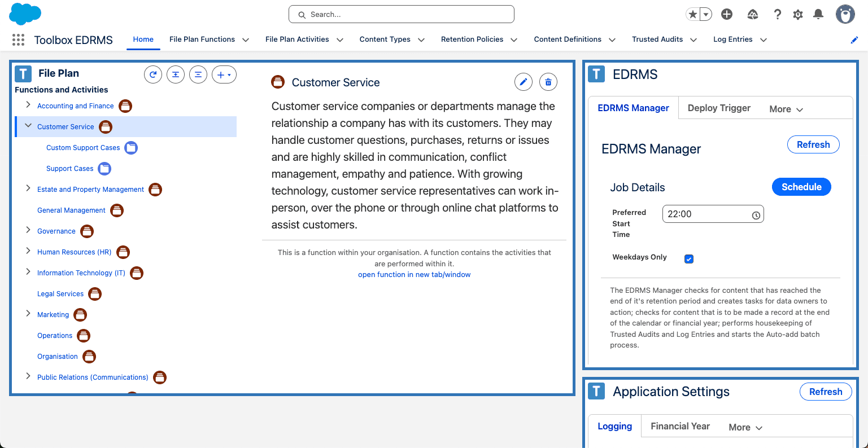This screenshot has width=868, height=448.
Task: Open function in new tab/window link
Action: (414, 275)
